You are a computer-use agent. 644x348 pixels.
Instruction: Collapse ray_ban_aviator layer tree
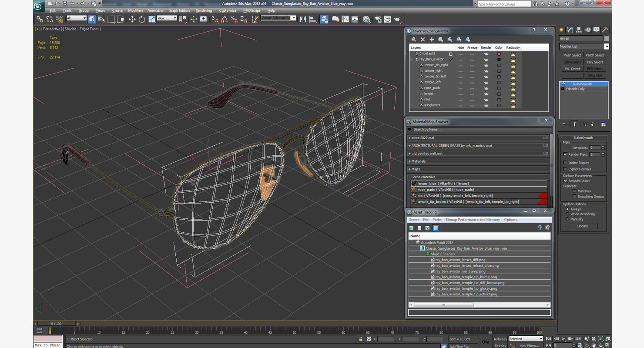click(x=412, y=59)
